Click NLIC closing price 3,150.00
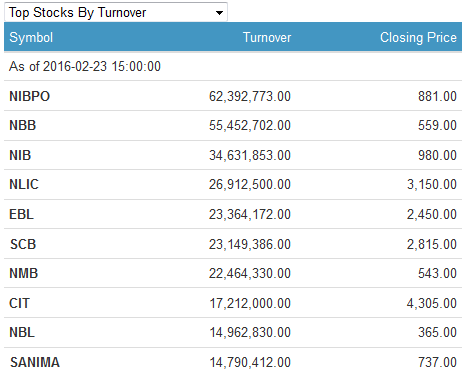The height and width of the screenshot is (375, 466). point(432,184)
